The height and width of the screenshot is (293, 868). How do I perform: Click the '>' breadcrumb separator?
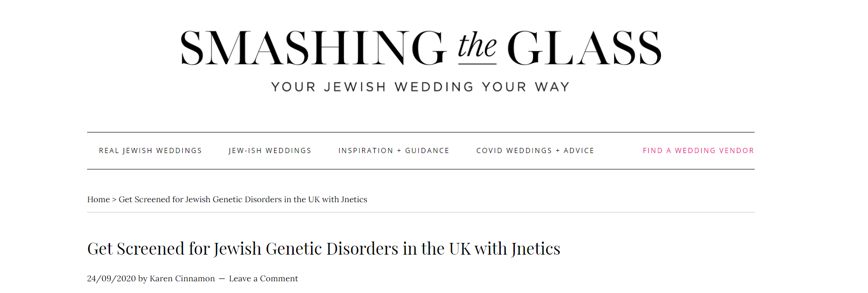[114, 199]
